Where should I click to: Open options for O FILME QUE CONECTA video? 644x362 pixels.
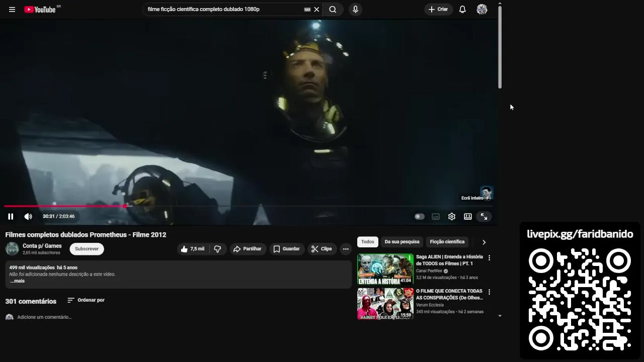point(489,292)
